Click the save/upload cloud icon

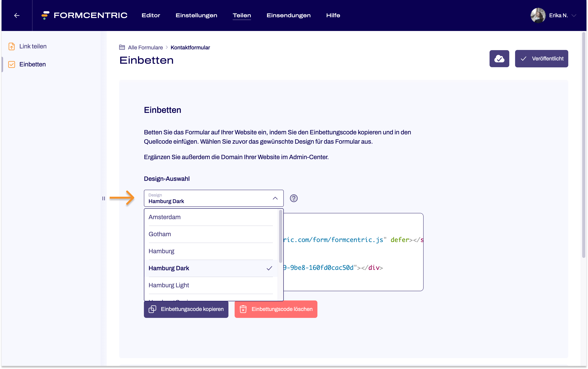tap(499, 59)
